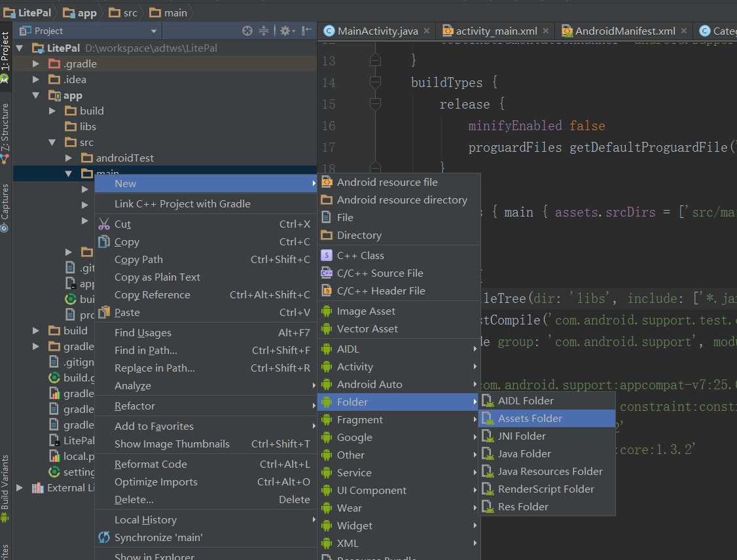The width and height of the screenshot is (737, 560).
Task: Select New in the context menu
Action: [x=206, y=184]
